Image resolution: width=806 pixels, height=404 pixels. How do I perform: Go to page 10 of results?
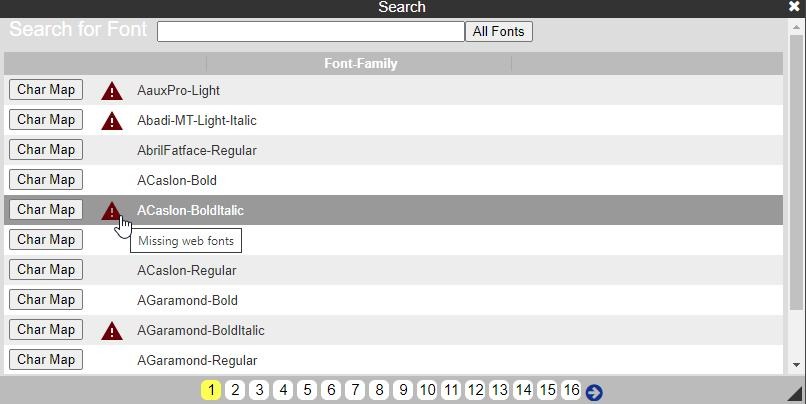427,390
